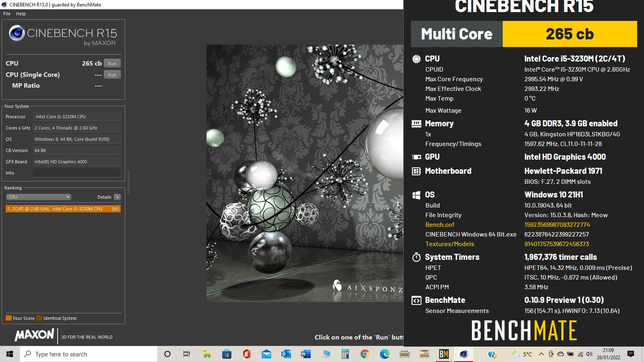The image size is (644, 362).
Task: Click the Textures/Models hash 91401757539672456373
Action: pos(557,244)
